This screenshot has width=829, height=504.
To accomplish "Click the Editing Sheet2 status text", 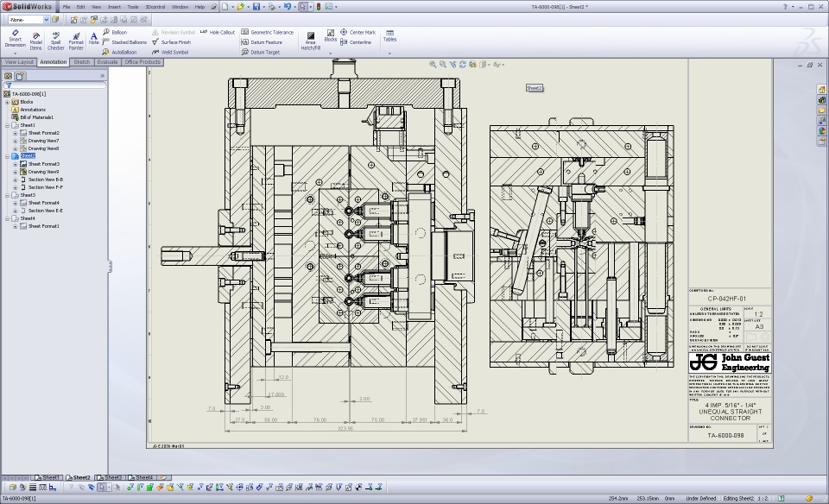I will (738, 498).
